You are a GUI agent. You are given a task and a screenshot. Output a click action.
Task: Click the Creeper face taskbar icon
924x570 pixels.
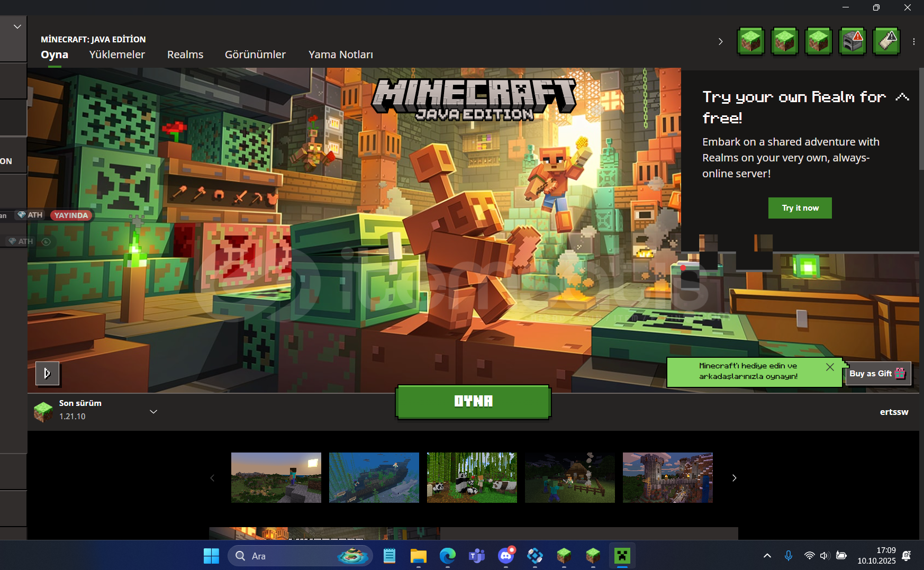pos(622,556)
